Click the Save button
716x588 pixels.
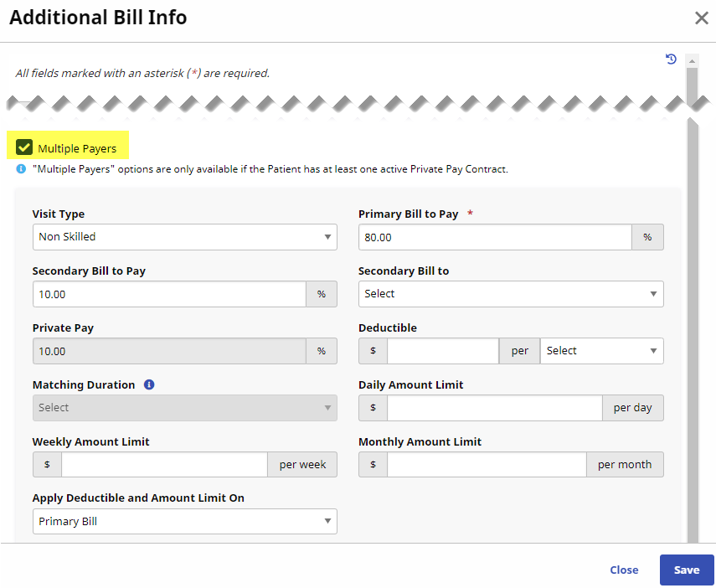[686, 570]
